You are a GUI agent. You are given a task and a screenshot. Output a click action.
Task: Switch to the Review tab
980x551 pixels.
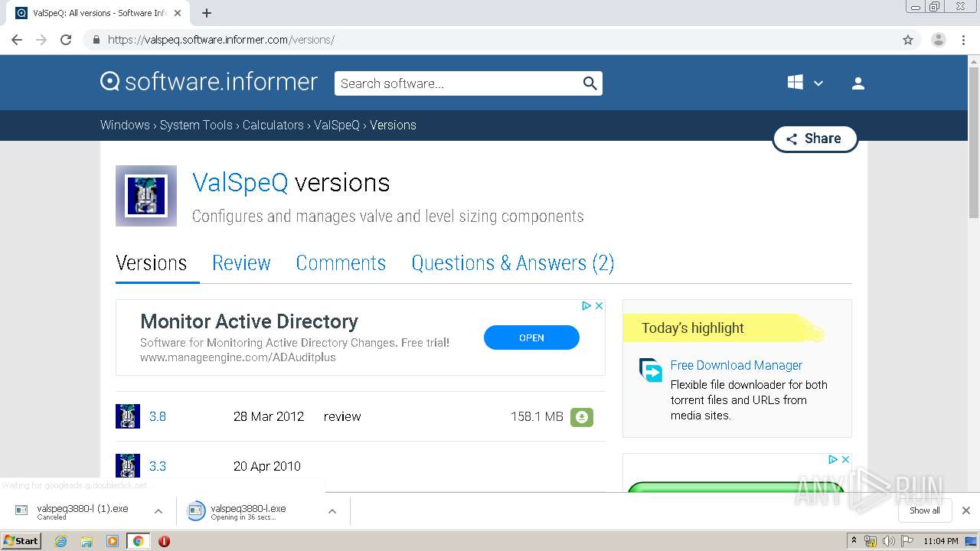(x=241, y=263)
